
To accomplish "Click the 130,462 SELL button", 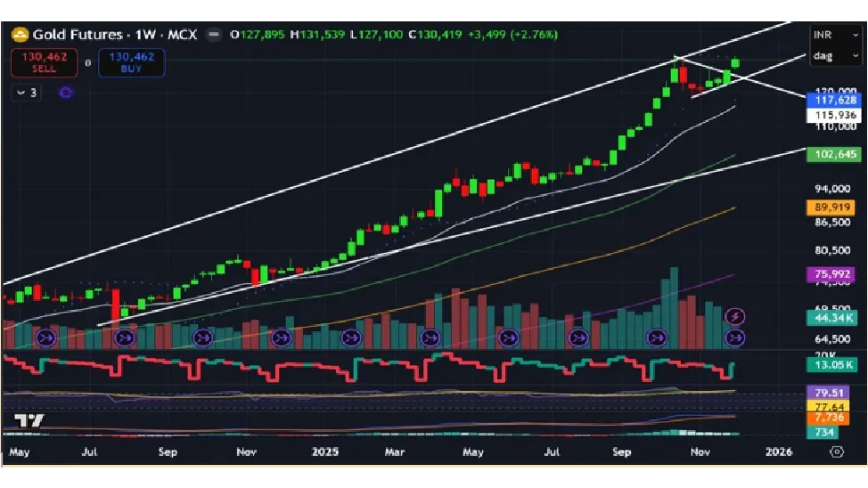I will point(44,62).
